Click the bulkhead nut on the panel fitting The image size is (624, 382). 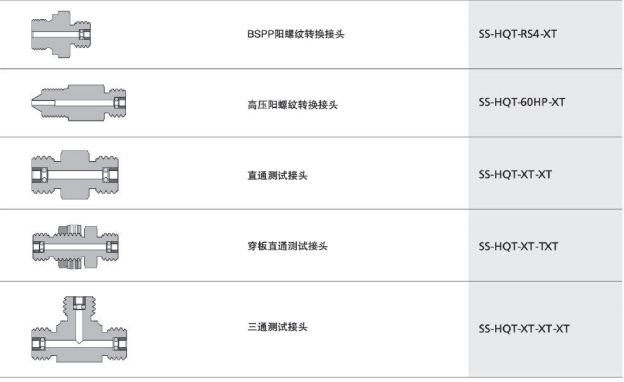point(70,247)
